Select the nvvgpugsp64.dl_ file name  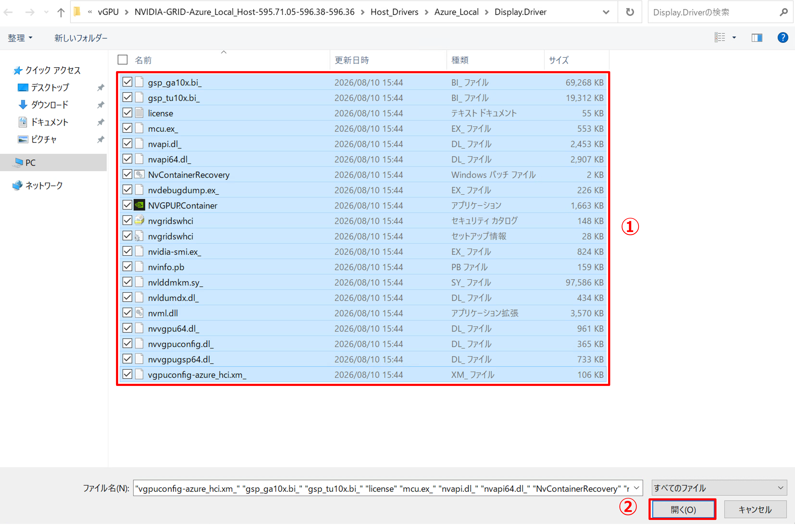tap(181, 359)
